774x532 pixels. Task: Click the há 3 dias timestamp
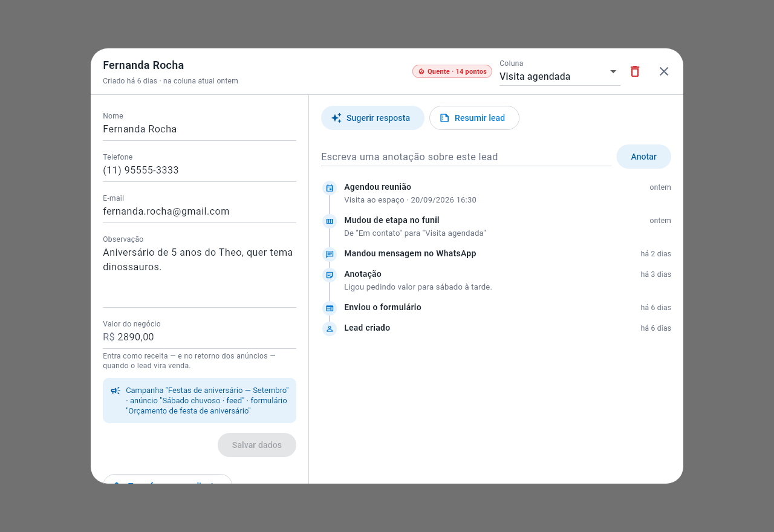click(656, 274)
